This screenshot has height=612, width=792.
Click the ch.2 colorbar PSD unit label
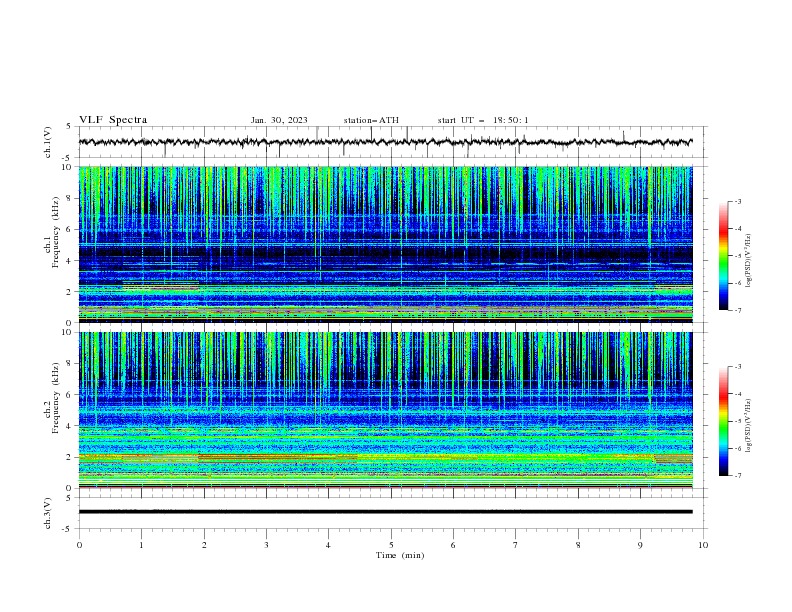tap(749, 426)
